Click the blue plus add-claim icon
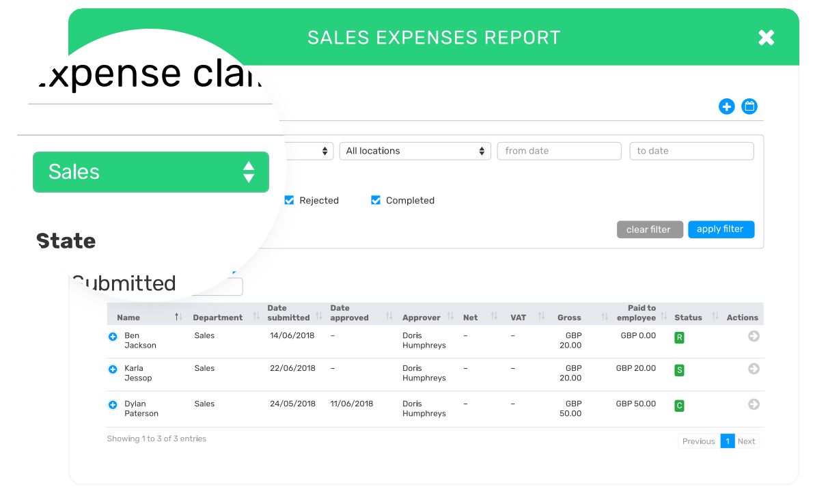This screenshot has width=813, height=504. tap(726, 107)
